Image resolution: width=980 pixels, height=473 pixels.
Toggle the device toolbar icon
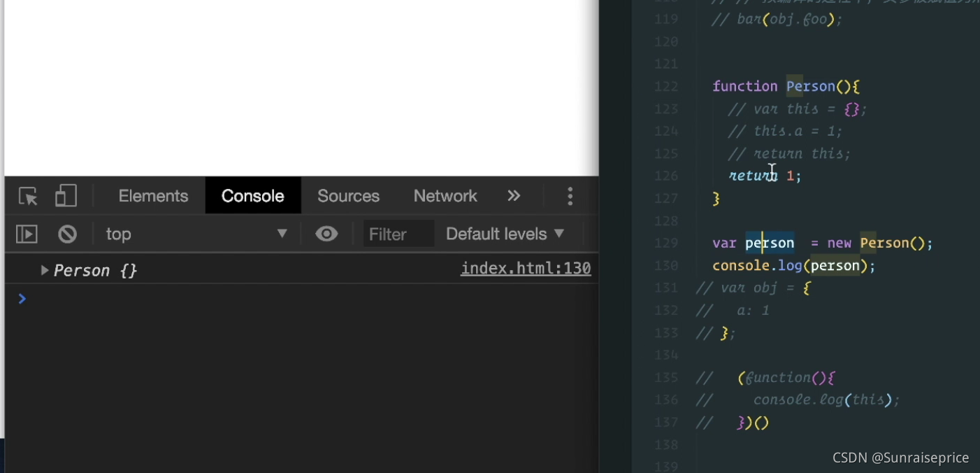coord(66,196)
